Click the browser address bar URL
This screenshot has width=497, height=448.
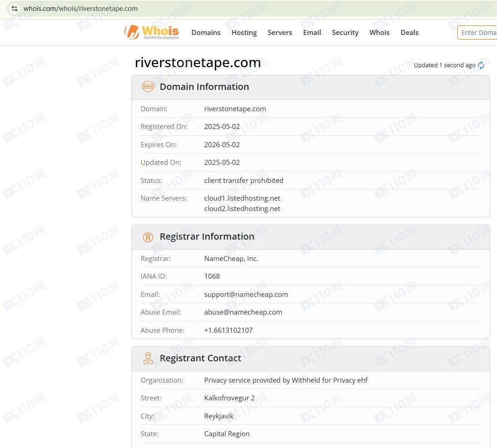[80, 9]
